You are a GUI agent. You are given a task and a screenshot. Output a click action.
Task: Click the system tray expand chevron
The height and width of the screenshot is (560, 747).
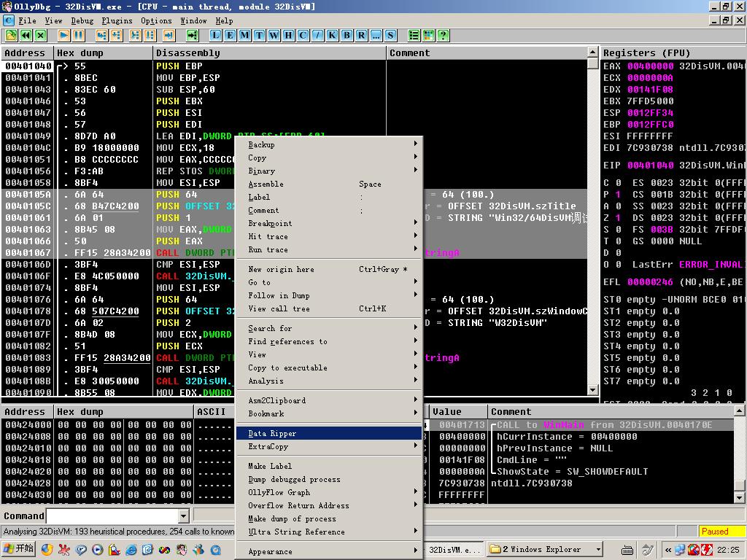(668, 550)
